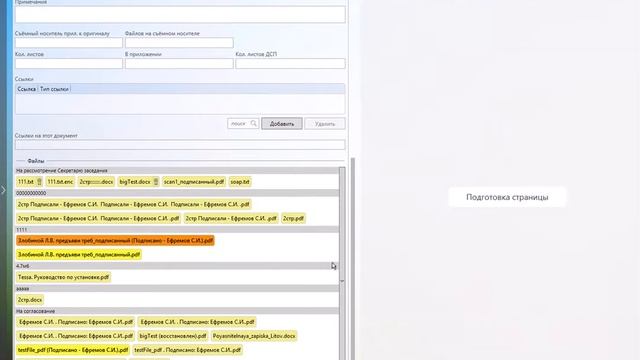Screen dimensions: 640x360
Task: Focus the Съёмный носитель прил. к оригиналу field
Action: [69, 42]
